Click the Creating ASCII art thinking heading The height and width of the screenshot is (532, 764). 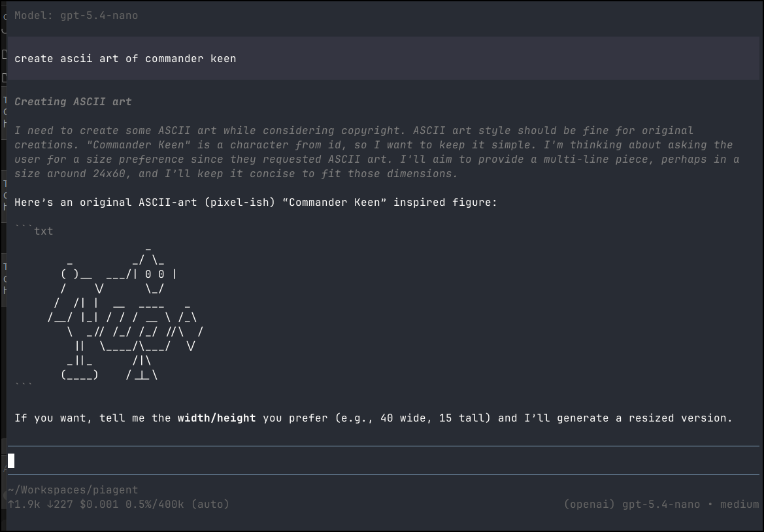click(73, 101)
